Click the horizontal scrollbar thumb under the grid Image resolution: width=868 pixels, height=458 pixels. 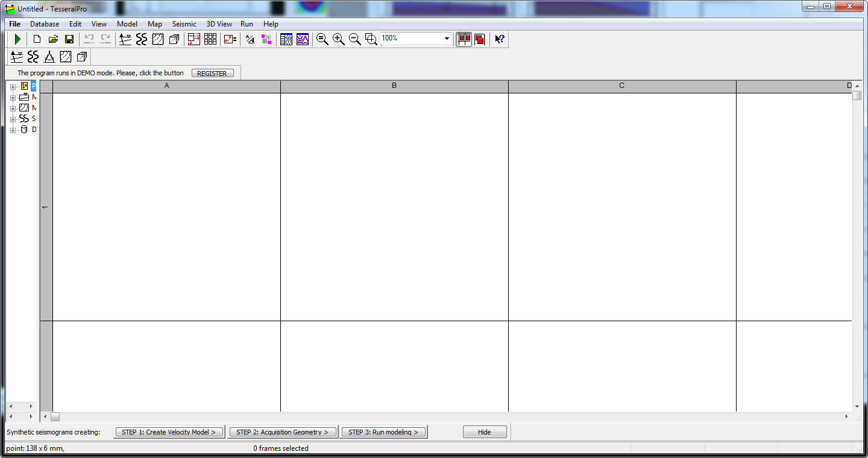tap(55, 416)
